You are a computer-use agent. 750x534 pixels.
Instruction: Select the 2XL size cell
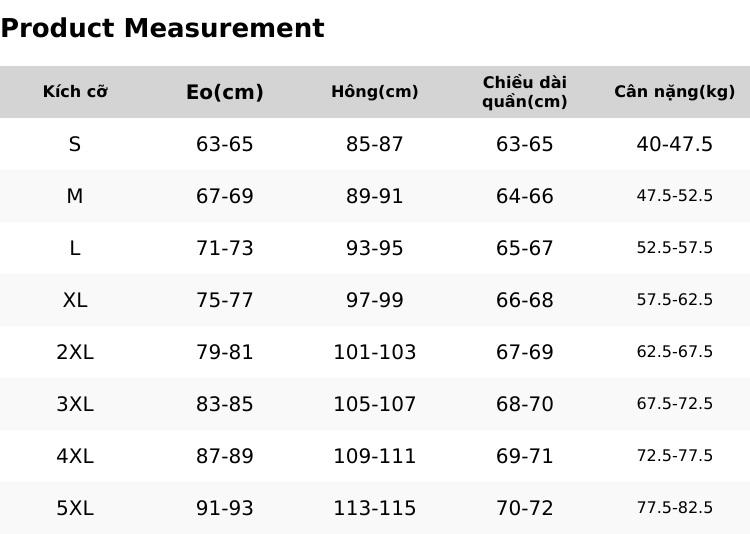(75, 352)
